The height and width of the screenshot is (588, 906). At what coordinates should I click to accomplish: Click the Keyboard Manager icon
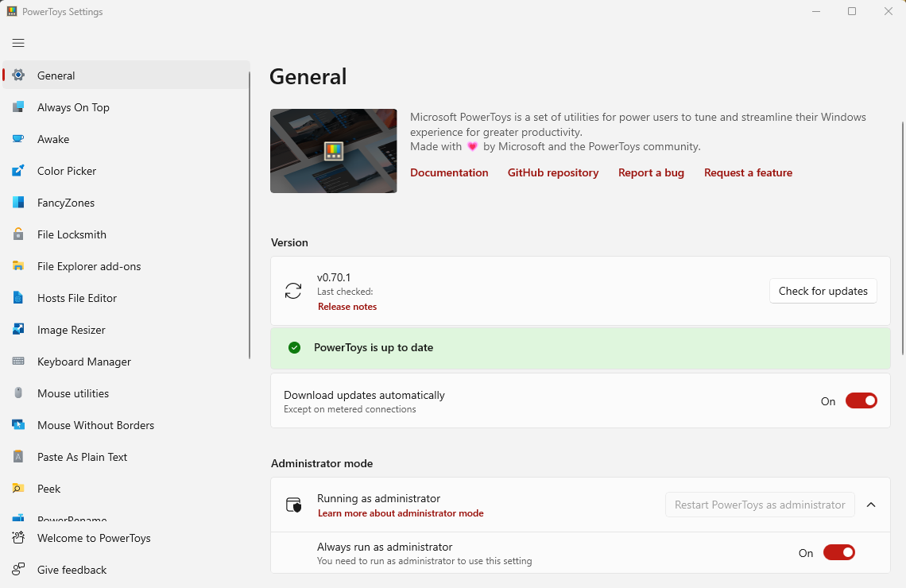[18, 361]
